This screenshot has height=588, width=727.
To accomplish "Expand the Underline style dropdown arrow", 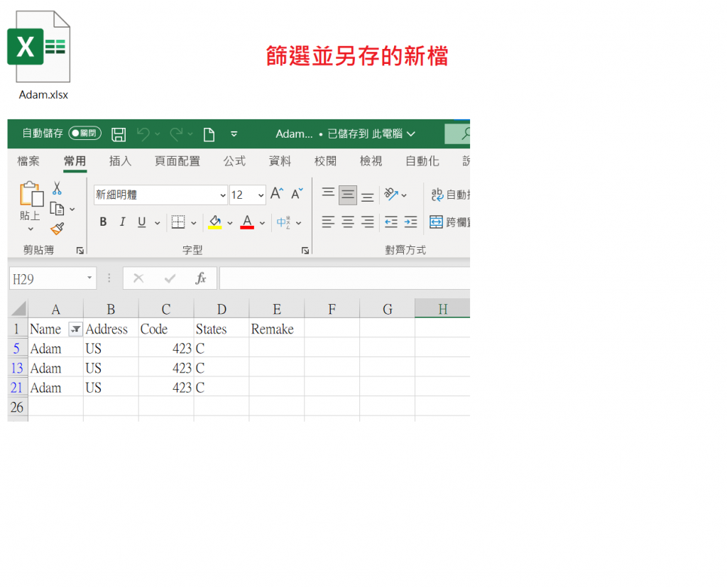I will point(158,223).
